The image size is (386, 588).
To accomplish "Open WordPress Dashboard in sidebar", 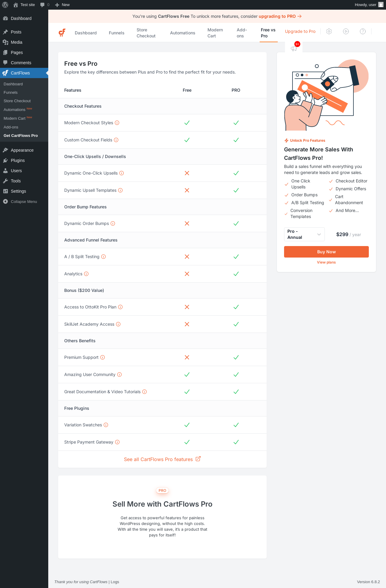I will point(24,18).
